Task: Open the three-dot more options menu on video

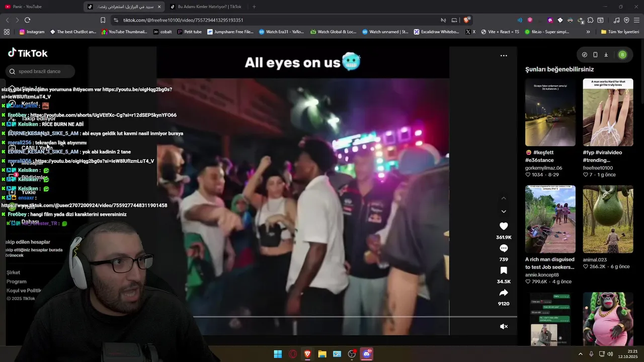Action: pos(504,56)
